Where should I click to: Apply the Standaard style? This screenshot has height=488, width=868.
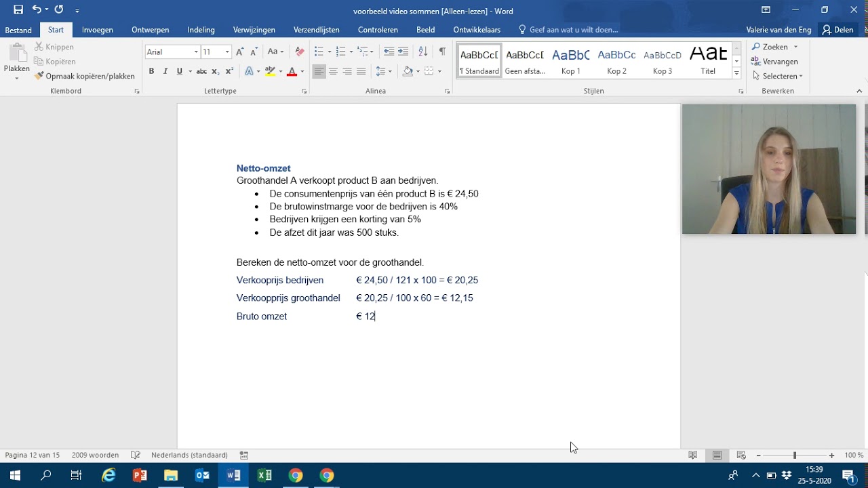point(479,61)
